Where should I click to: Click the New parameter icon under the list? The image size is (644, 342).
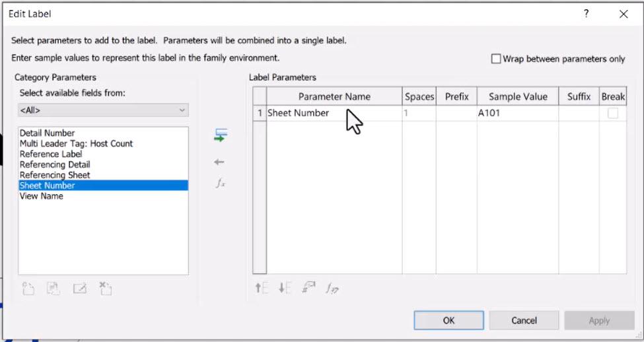click(x=28, y=289)
